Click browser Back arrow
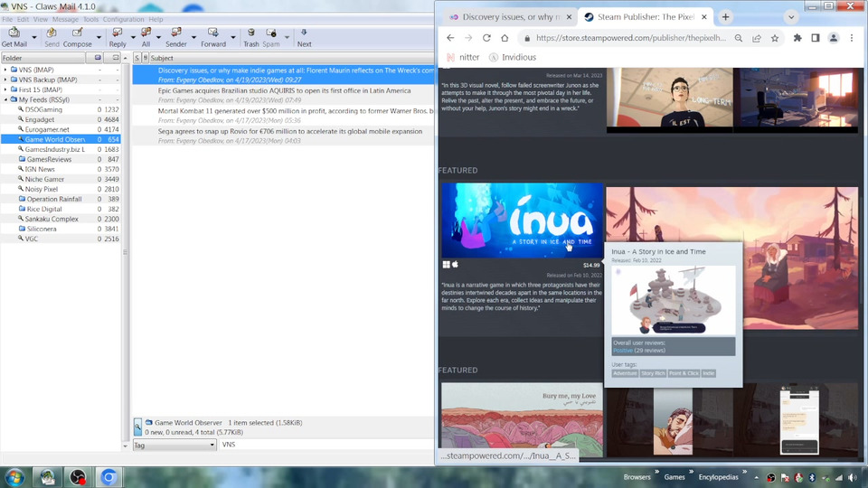Image resolution: width=868 pixels, height=488 pixels. pyautogui.click(x=450, y=38)
